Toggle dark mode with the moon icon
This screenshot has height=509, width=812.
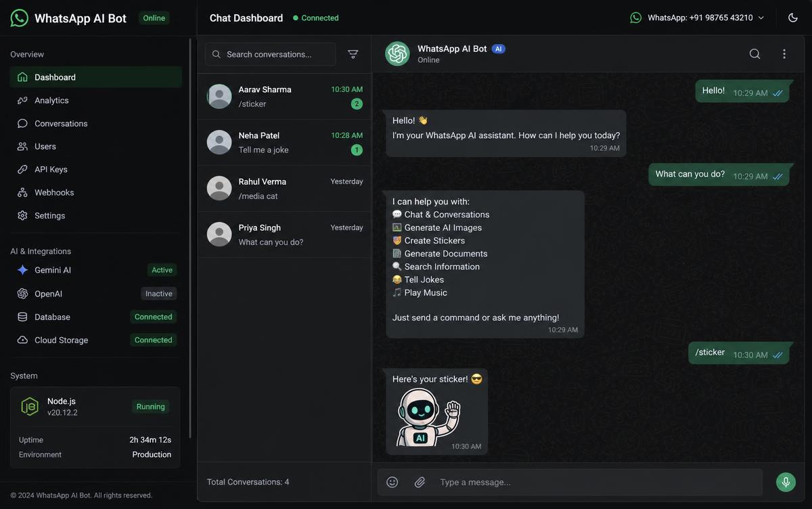coord(793,18)
